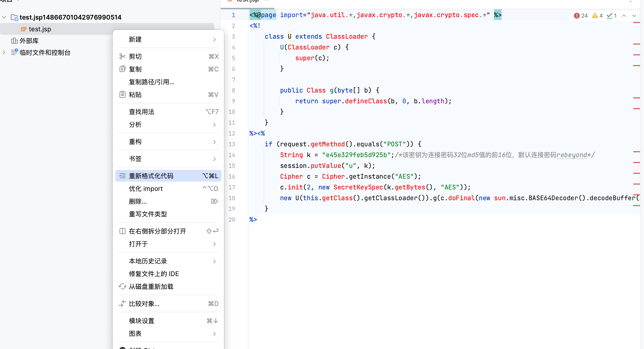This screenshot has width=644, height=349.
Task: Open the 重构 submenu
Action: [168, 142]
